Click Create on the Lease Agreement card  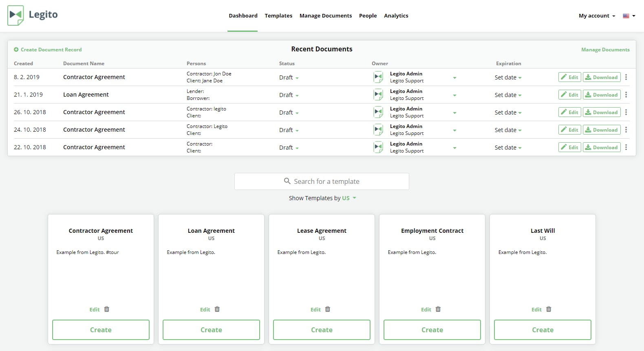(322, 330)
